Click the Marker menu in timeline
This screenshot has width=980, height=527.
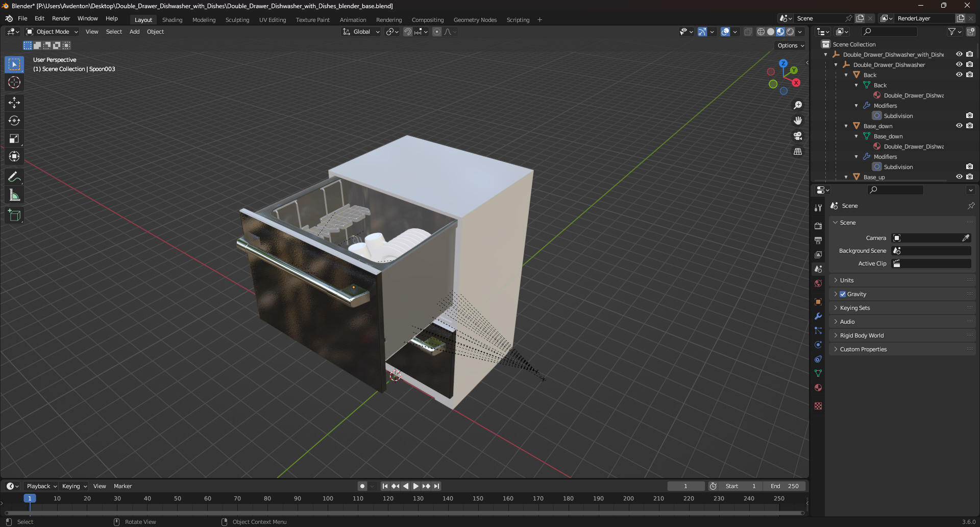pyautogui.click(x=122, y=486)
